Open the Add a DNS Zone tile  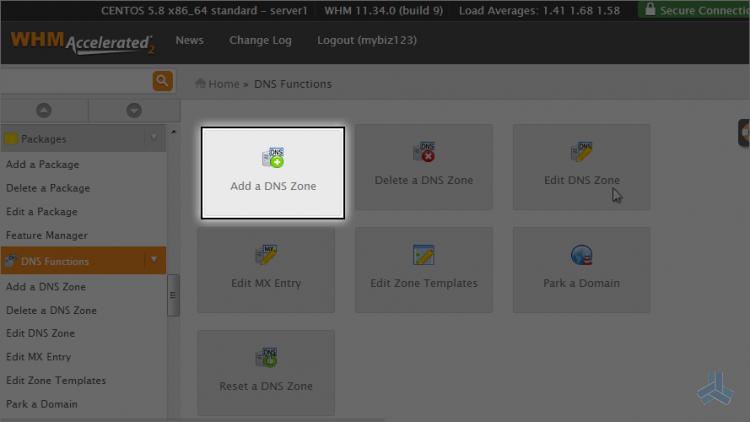(x=273, y=173)
